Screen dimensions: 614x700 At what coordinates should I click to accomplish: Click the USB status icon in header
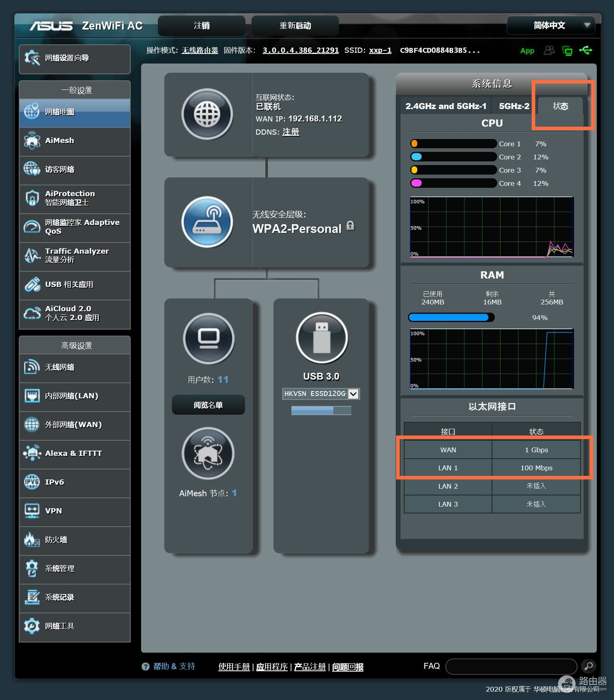[586, 51]
